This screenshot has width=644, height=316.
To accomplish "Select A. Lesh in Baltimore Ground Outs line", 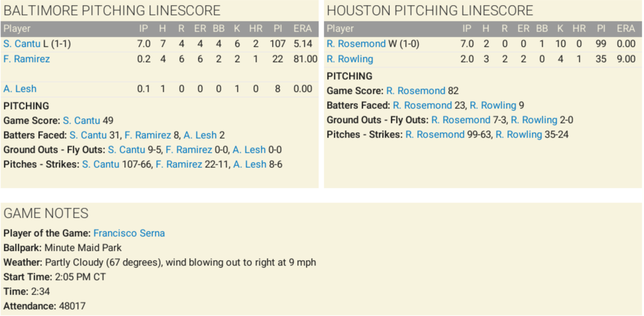I will point(249,150).
